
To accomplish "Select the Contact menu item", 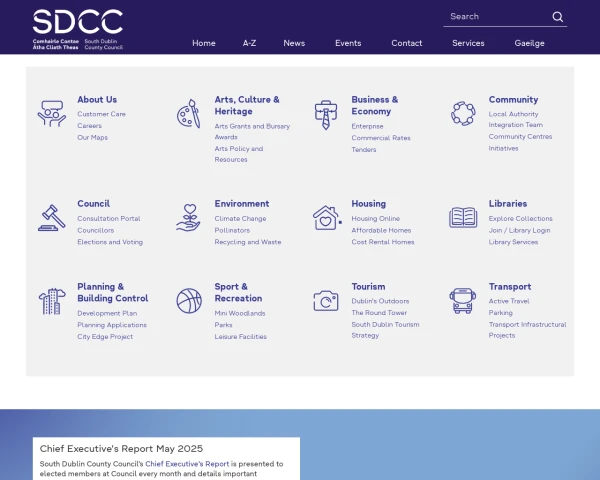I will [x=406, y=43].
